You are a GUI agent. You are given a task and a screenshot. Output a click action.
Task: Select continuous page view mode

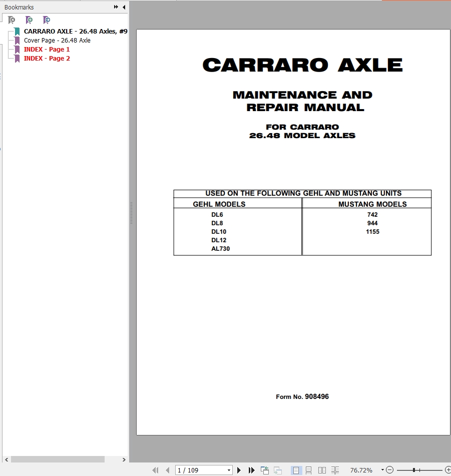click(309, 470)
